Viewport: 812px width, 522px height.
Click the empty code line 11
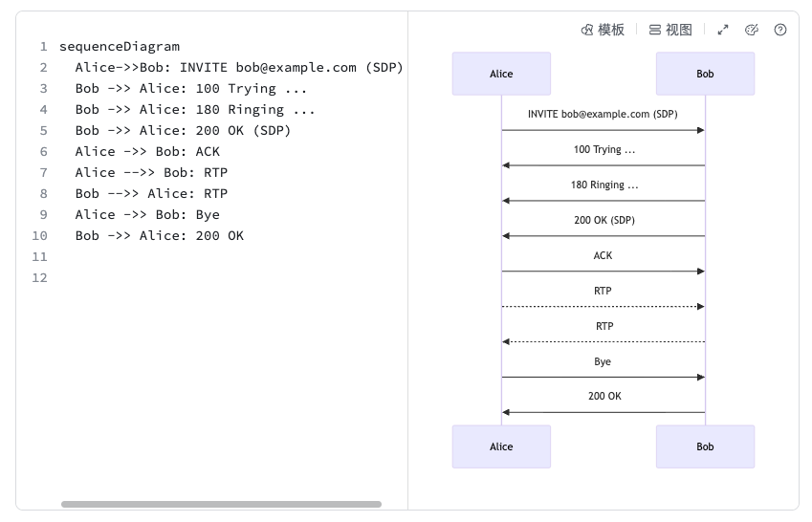coord(191,256)
